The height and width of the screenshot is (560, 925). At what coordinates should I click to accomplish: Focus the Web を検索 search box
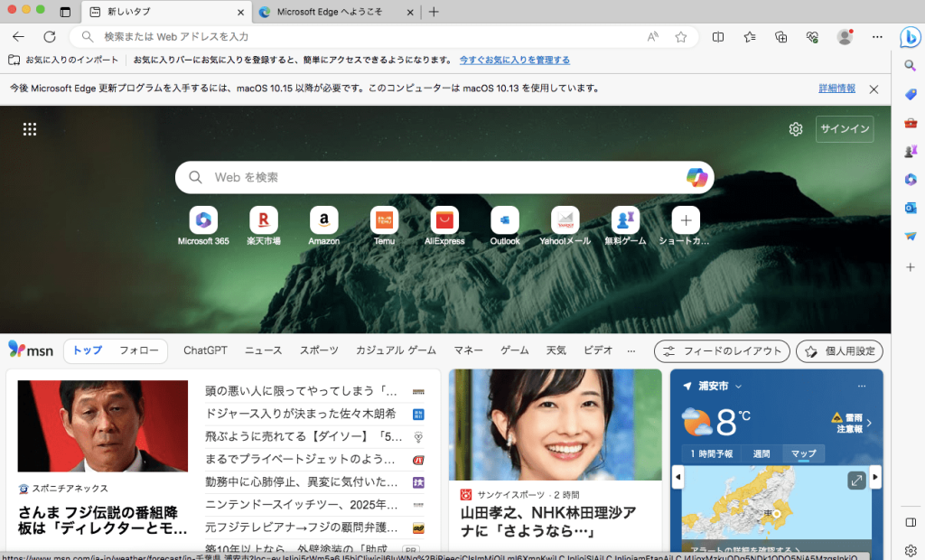pos(444,177)
